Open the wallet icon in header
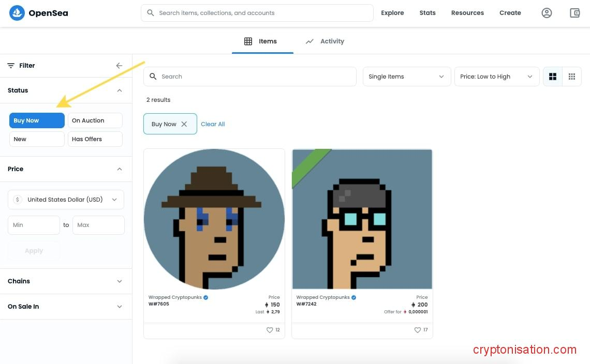The image size is (590, 364). click(x=574, y=13)
